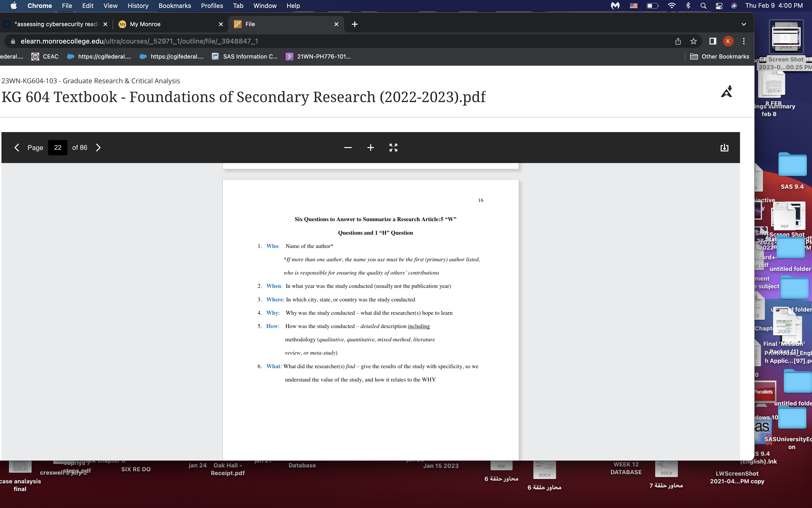Screen dimensions: 812x508
Task: Open a new Chrome tab
Action: (x=354, y=24)
